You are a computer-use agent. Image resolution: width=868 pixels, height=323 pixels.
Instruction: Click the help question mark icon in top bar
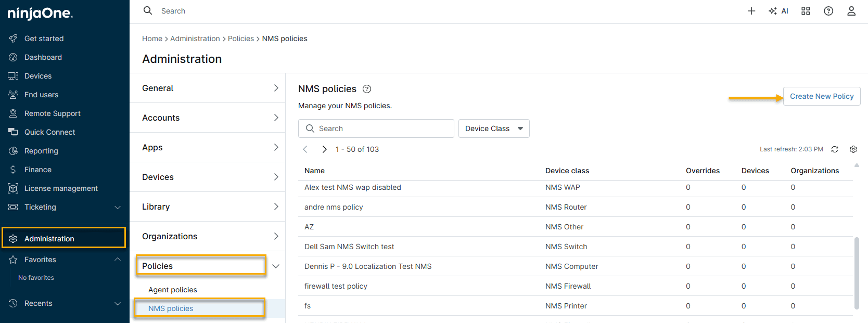(828, 11)
